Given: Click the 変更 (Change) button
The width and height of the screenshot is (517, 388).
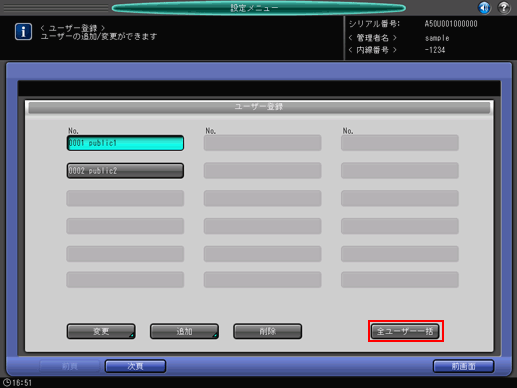Looking at the screenshot, I should point(101,331).
